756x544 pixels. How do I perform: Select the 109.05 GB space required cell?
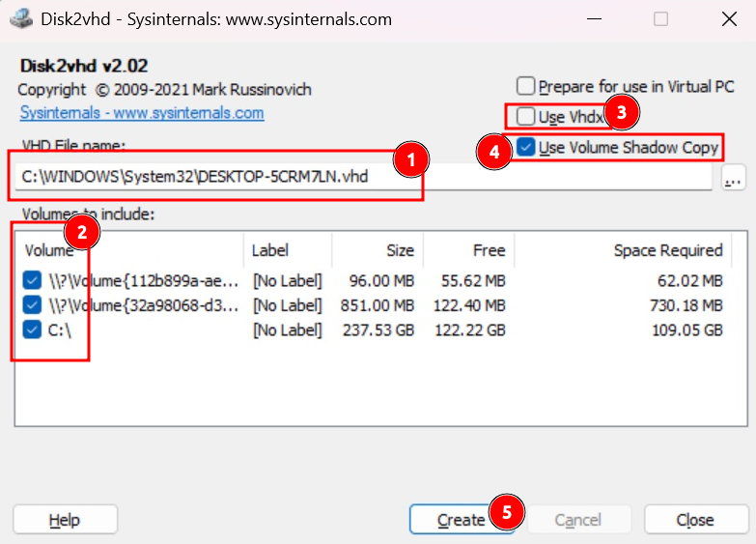coord(687,330)
